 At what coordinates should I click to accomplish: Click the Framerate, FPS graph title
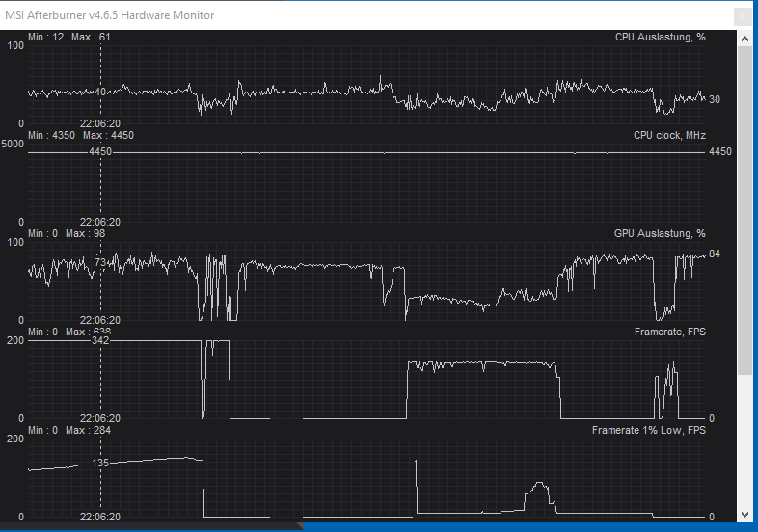pyautogui.click(x=670, y=332)
